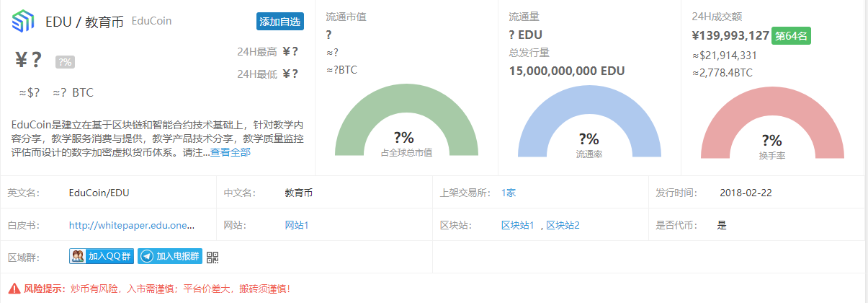Select 24H volume ¥139,993,127 value
This screenshot has height=303, width=868.
tap(730, 35)
